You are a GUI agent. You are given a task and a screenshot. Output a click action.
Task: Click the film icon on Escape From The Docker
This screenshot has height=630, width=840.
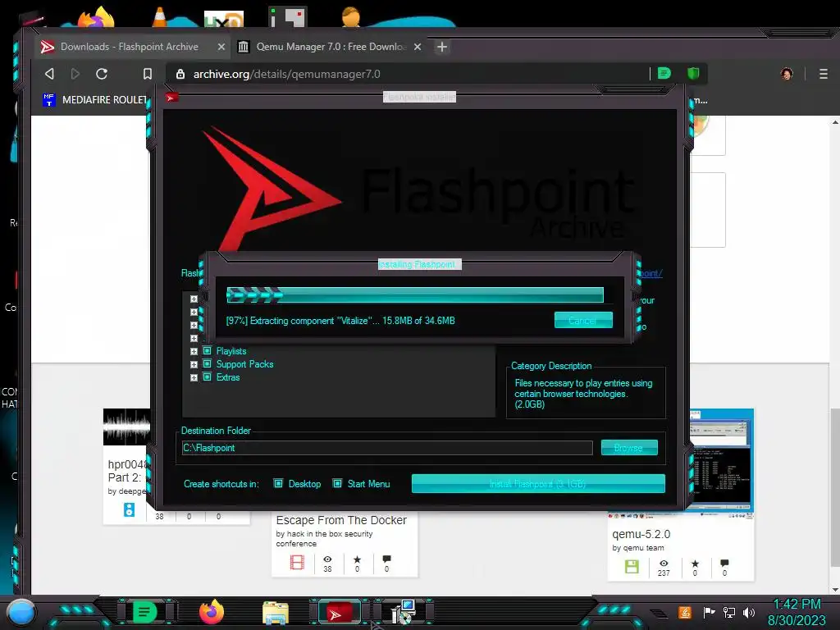pyautogui.click(x=297, y=563)
